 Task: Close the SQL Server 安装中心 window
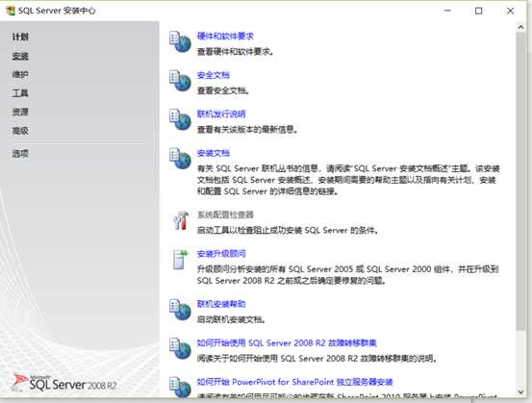coord(510,11)
